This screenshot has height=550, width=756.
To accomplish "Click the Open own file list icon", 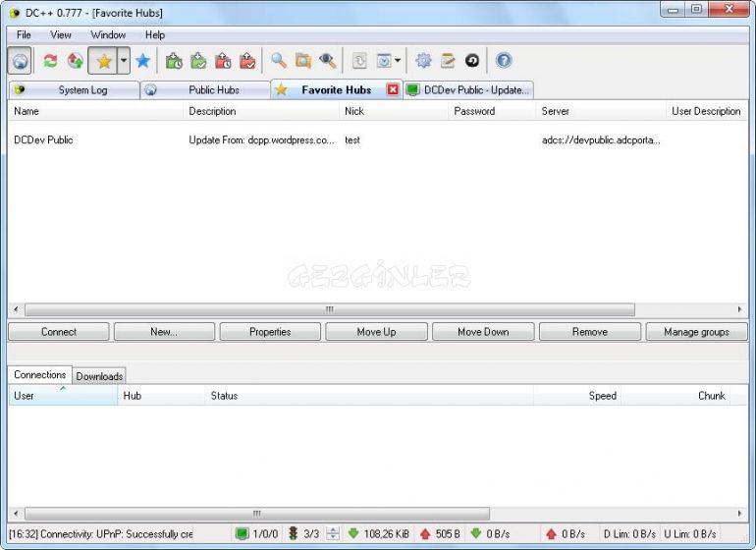I will (x=359, y=61).
